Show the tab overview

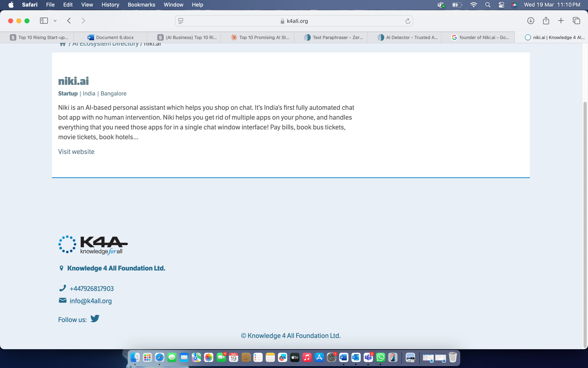[576, 21]
